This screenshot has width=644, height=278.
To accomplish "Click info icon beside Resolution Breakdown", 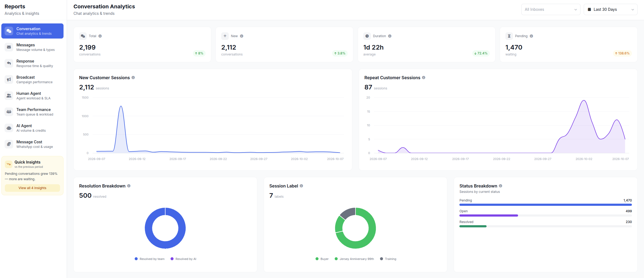I will pyautogui.click(x=129, y=186).
